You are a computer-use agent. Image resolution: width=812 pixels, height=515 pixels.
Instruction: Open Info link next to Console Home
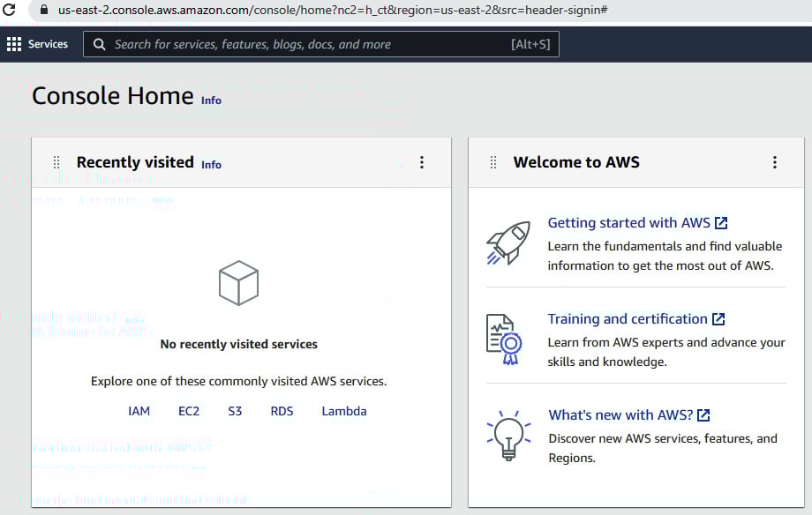click(211, 101)
